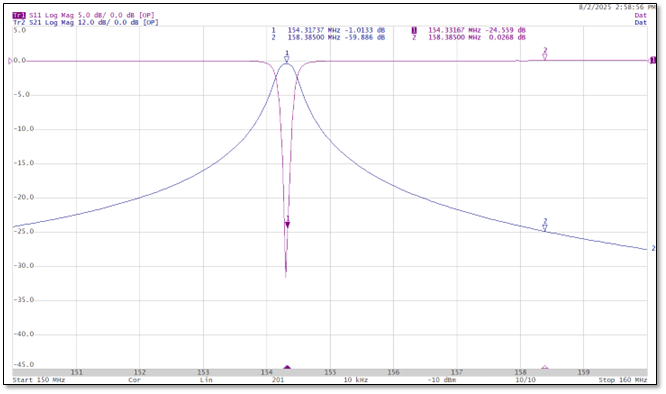The height and width of the screenshot is (394, 666).
Task: Click the 10 kHz IF bandwidth entry
Action: 356,380
